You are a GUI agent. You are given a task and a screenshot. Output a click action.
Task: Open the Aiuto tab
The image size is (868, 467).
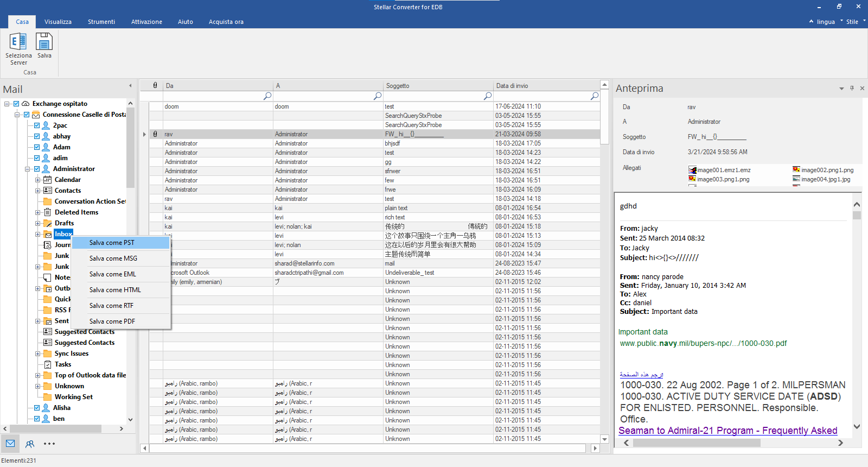click(186, 22)
